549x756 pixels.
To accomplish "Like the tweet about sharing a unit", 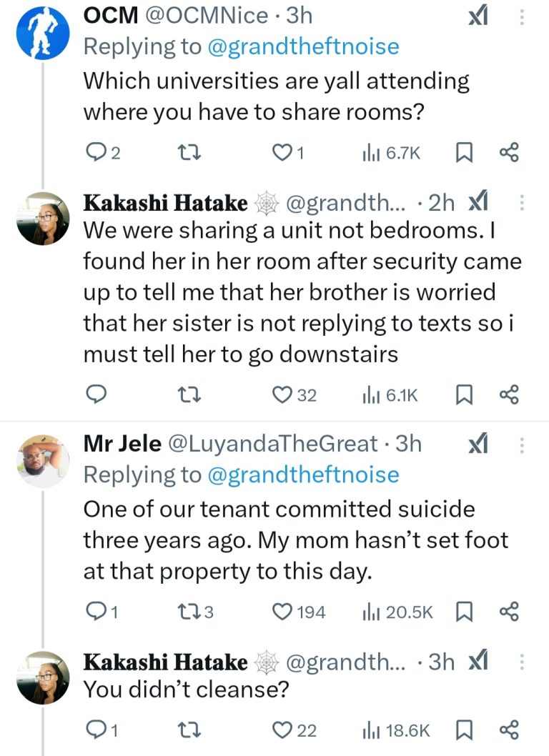I will coord(285,394).
